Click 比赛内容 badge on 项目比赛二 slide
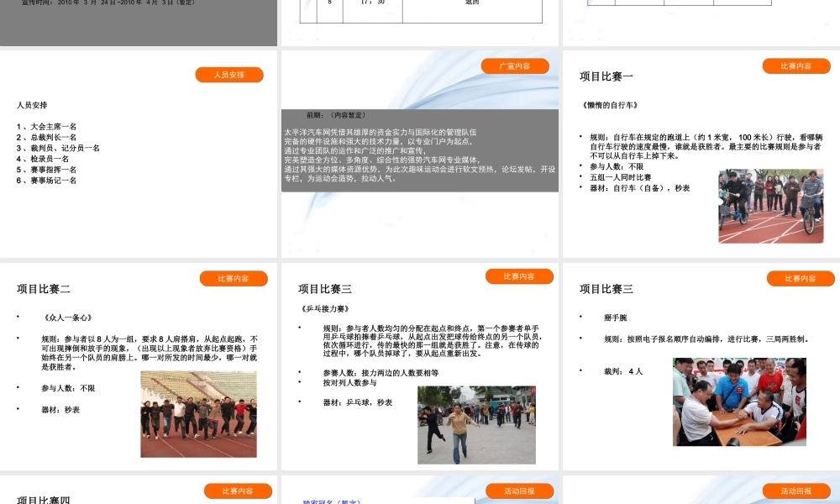 point(234,279)
